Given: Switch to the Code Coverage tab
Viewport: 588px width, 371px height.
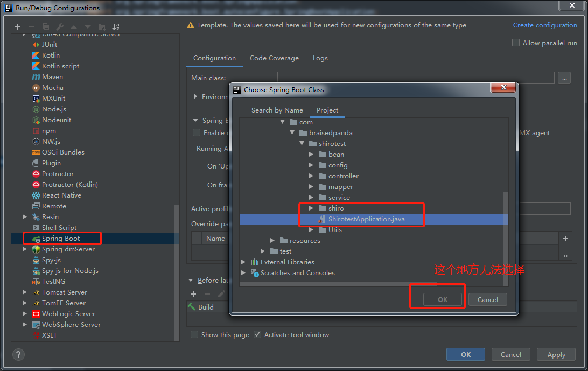Looking at the screenshot, I should click(x=275, y=58).
